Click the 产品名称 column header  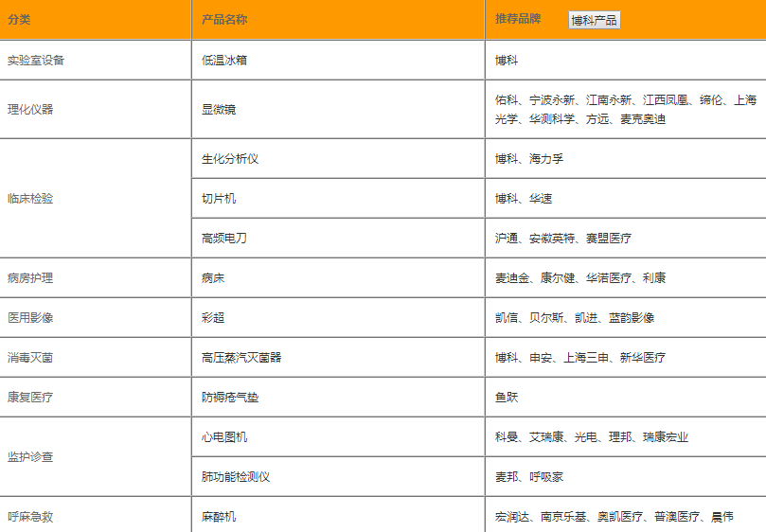point(338,20)
